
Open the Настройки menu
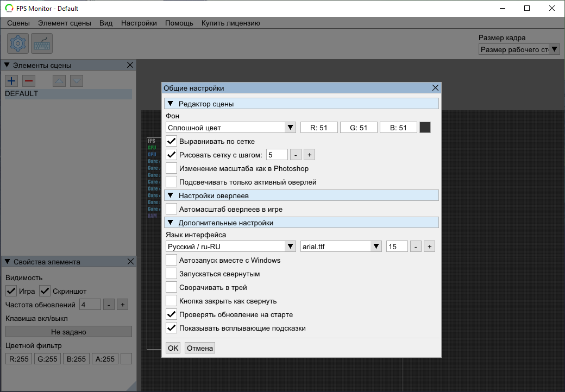[139, 23]
